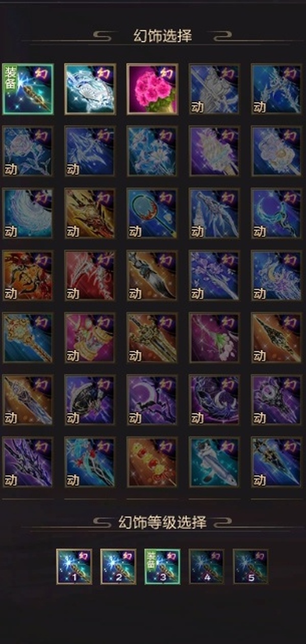Select equipped skin level 3
This screenshot has width=306, height=644.
tap(162, 566)
